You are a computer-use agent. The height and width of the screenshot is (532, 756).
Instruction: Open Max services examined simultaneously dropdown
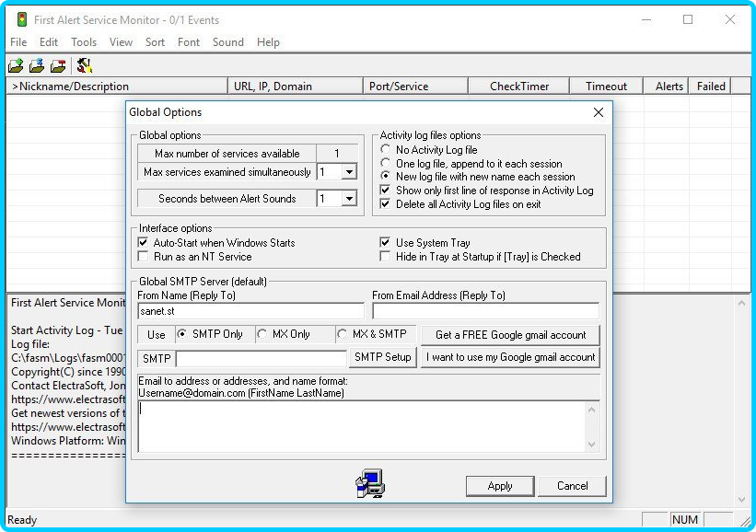tap(350, 171)
